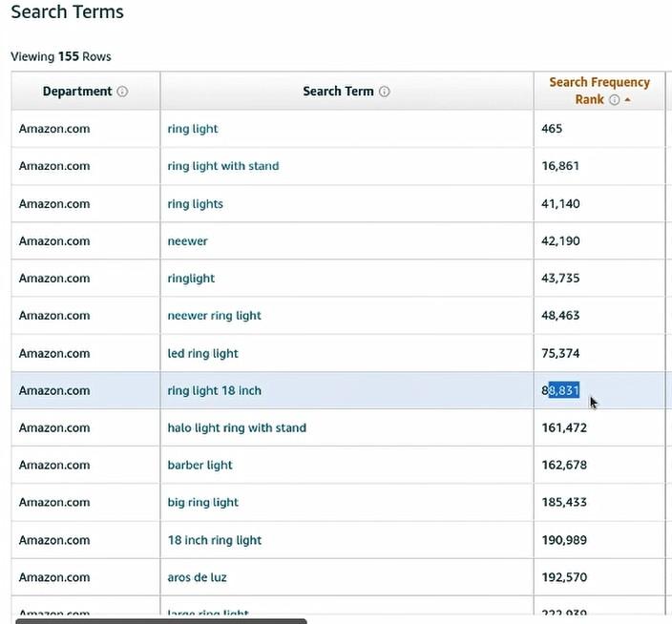The width and height of the screenshot is (672, 624).
Task: Click the rank value 48,463
Action: click(560, 315)
